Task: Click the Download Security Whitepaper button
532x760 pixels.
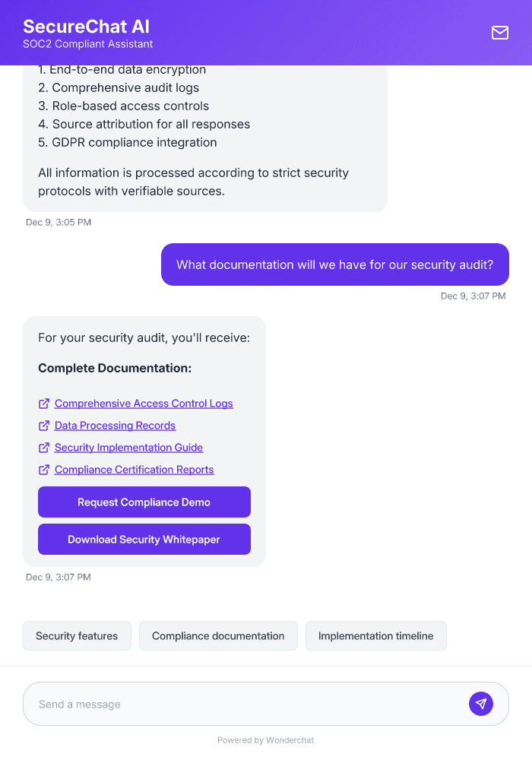Action: [x=144, y=539]
